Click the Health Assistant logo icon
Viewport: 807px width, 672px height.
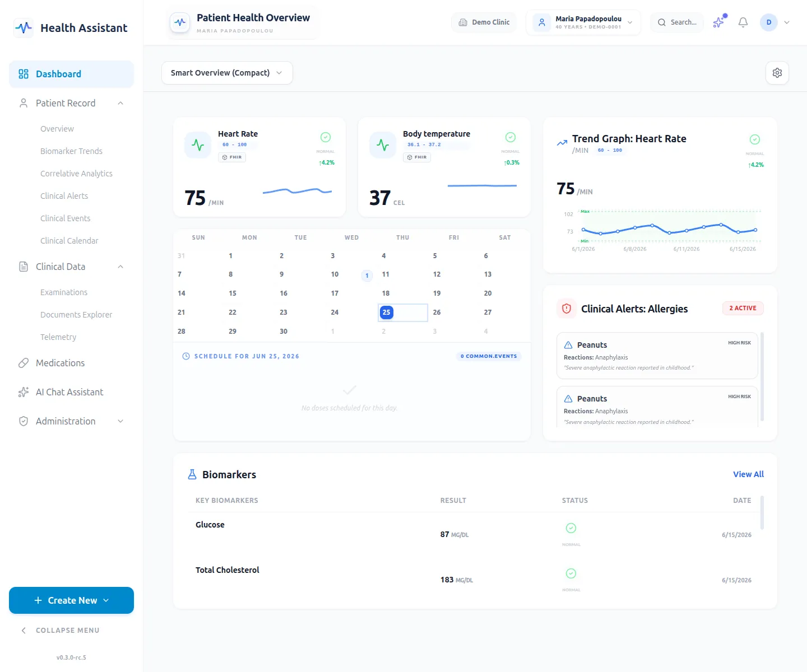pos(24,27)
